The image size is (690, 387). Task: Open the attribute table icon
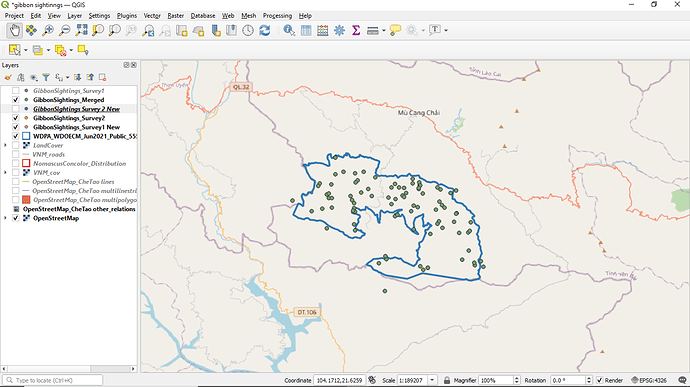(306, 30)
